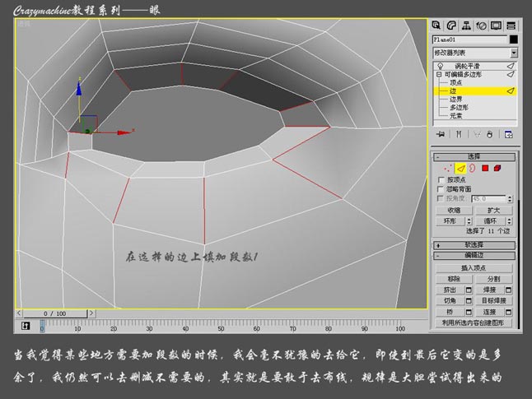The height and width of the screenshot is (399, 532).
Task: Select Vertex sub-object icon in 选择 rollout
Action: point(448,168)
